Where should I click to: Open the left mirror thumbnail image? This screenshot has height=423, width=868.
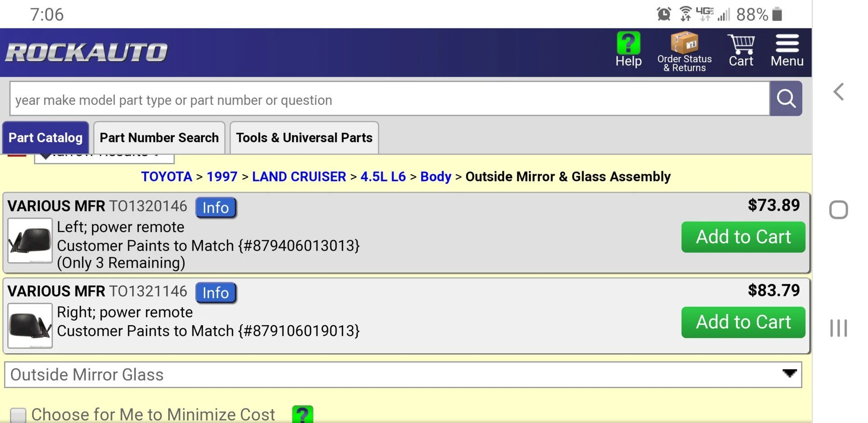[x=30, y=241]
